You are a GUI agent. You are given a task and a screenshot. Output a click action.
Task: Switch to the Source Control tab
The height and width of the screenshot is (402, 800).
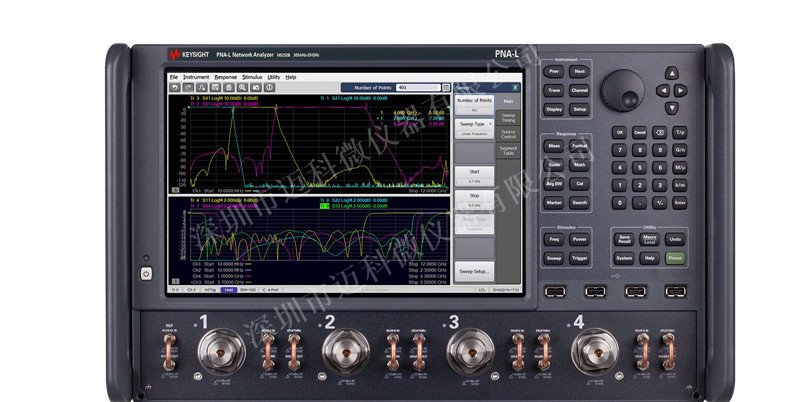pyautogui.click(x=508, y=134)
